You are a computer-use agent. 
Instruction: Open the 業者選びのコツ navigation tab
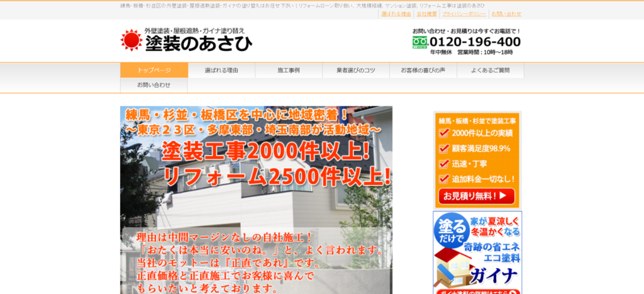(356, 71)
